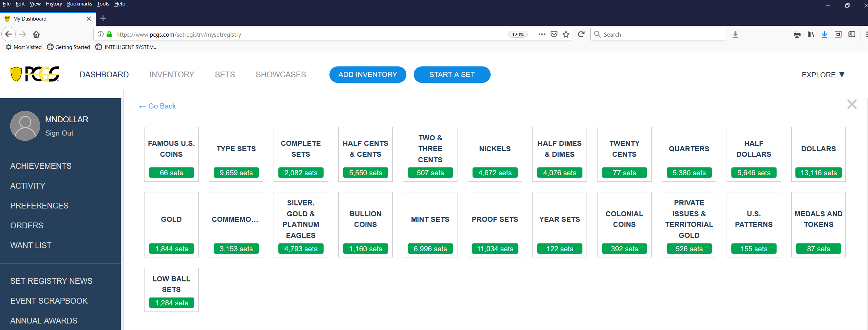Open the History menu
The height and width of the screenshot is (330, 868).
[x=54, y=4]
